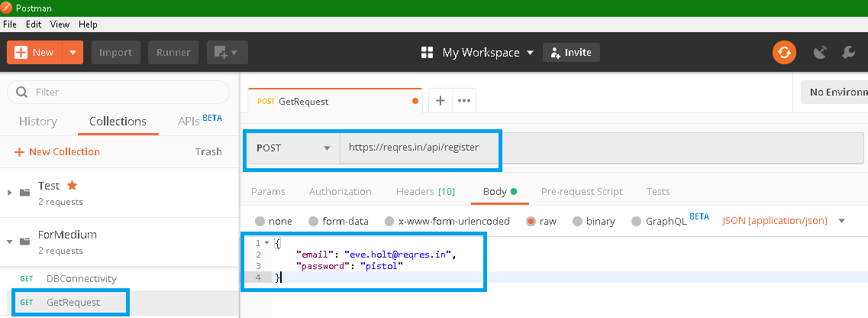The width and height of the screenshot is (868, 318).
Task: Select the raw body type
Action: (x=531, y=221)
